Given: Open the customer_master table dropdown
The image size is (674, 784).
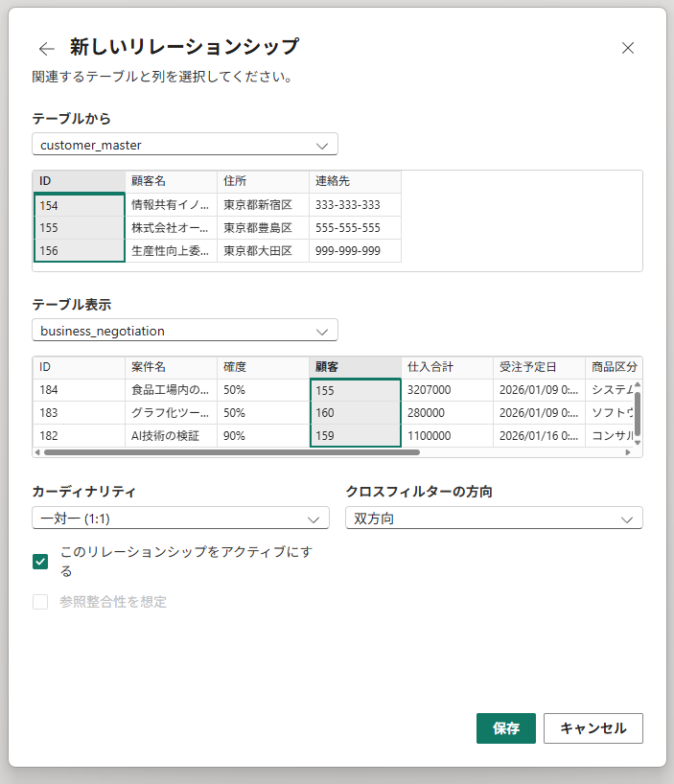Looking at the screenshot, I should click(x=184, y=145).
